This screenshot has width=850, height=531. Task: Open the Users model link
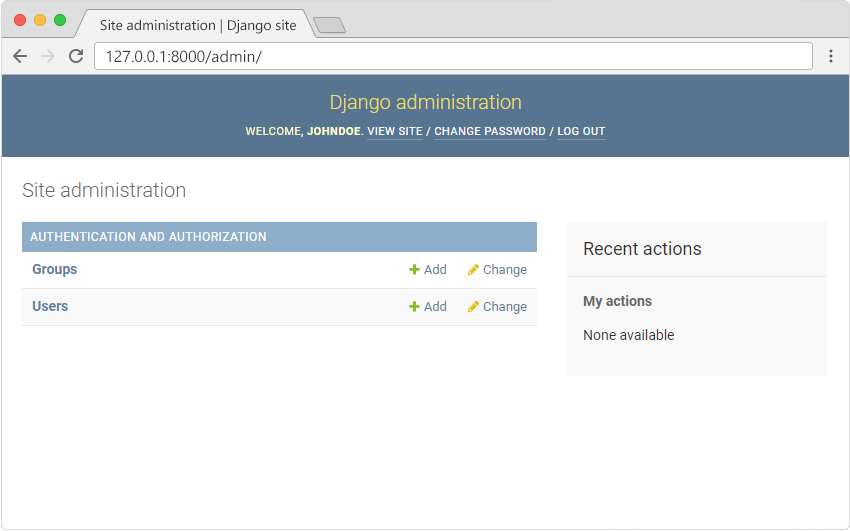pyautogui.click(x=50, y=307)
